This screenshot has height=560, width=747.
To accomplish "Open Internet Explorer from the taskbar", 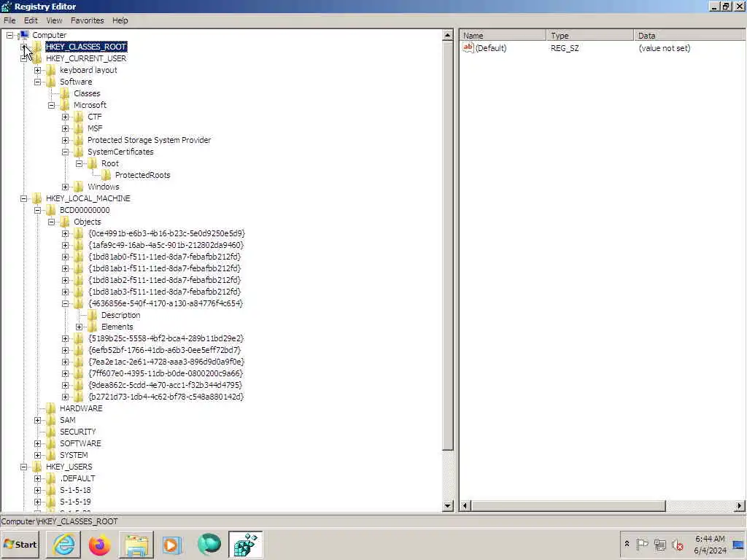I will pos(63,544).
